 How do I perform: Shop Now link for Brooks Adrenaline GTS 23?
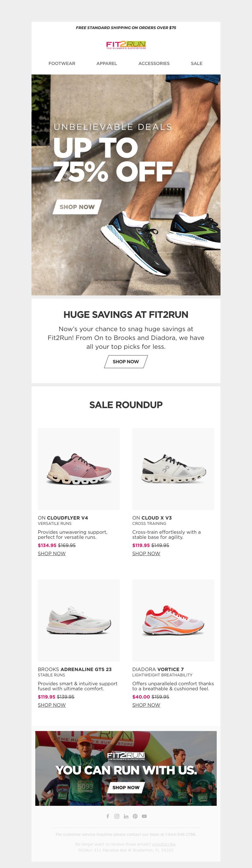click(x=52, y=705)
